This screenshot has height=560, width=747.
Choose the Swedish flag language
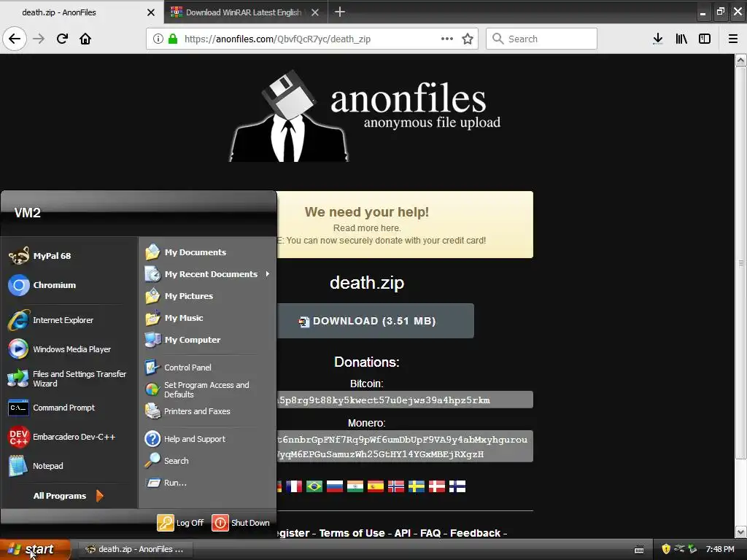417,486
